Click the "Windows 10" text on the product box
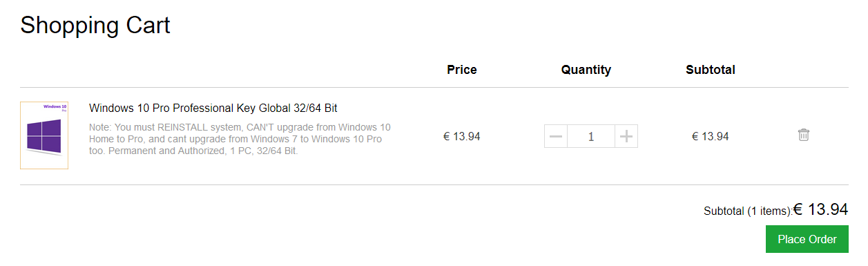Image resolution: width=868 pixels, height=266 pixels. click(55, 106)
